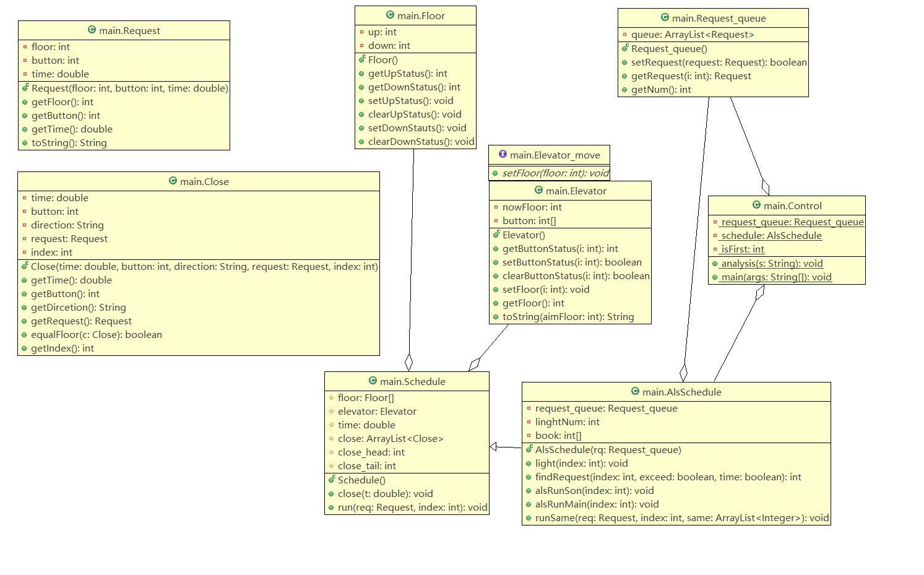Click the class icon beside main.Elevator
This screenshot has width=924, height=575.
point(538,190)
